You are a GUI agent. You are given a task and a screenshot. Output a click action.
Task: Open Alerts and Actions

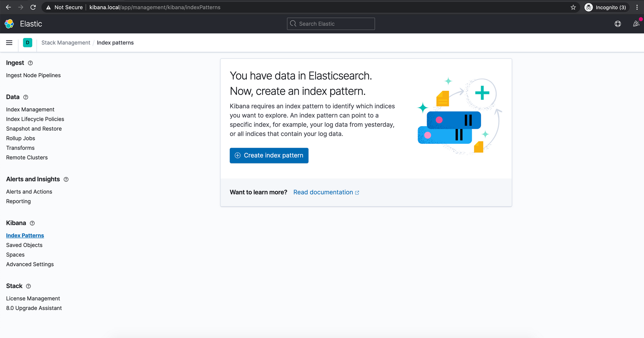[x=29, y=192]
